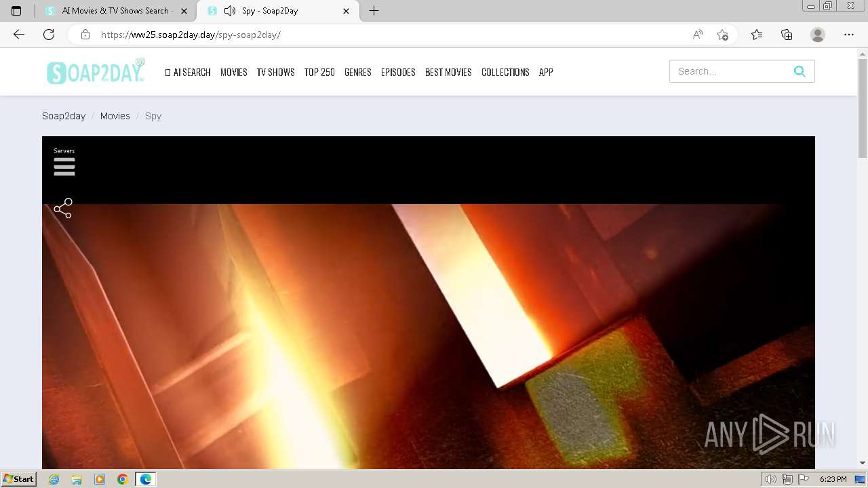Open the APP page
Screen dimensions: 868x488
(x=546, y=72)
